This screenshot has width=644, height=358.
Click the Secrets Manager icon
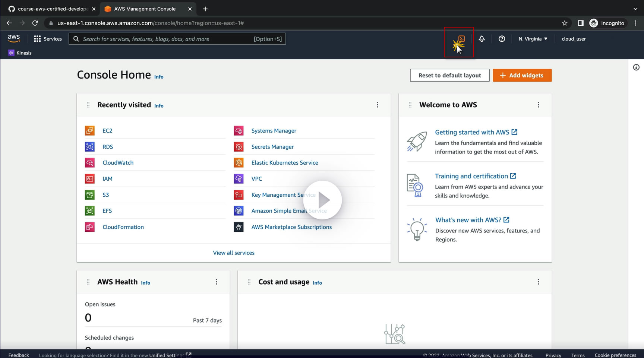click(x=239, y=147)
